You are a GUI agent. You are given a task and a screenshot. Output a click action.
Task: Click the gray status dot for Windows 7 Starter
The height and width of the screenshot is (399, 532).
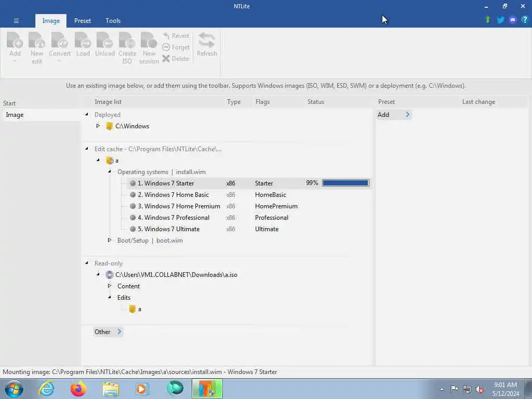133,183
